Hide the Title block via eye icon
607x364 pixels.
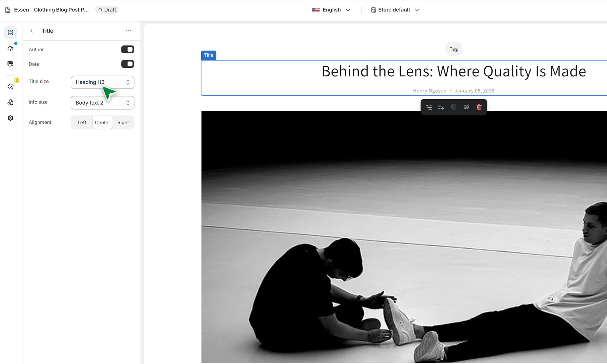coord(466,107)
